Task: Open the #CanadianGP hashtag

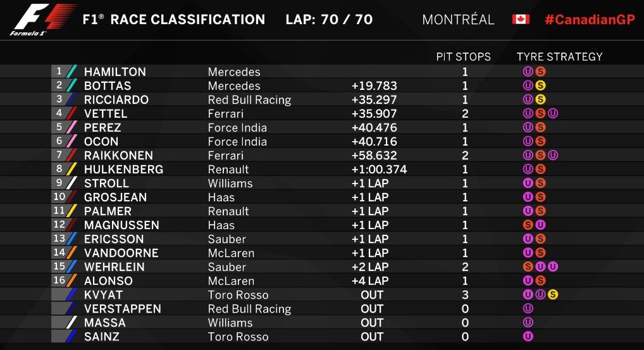Action: 590,20
